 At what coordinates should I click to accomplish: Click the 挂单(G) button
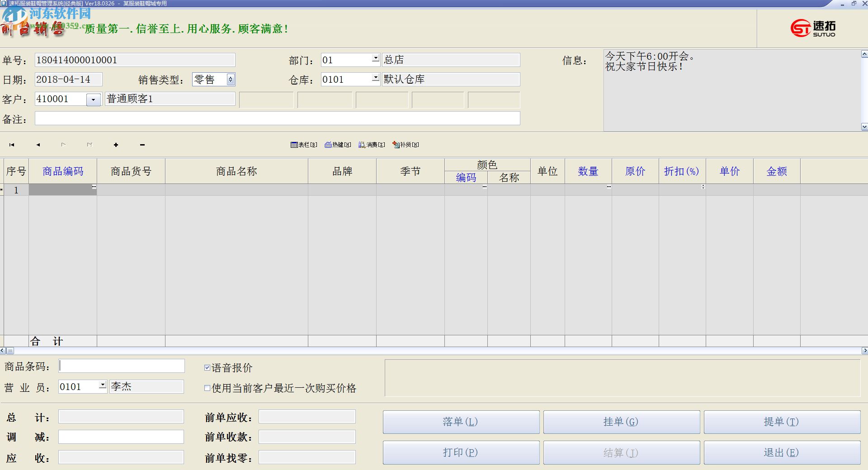point(622,422)
